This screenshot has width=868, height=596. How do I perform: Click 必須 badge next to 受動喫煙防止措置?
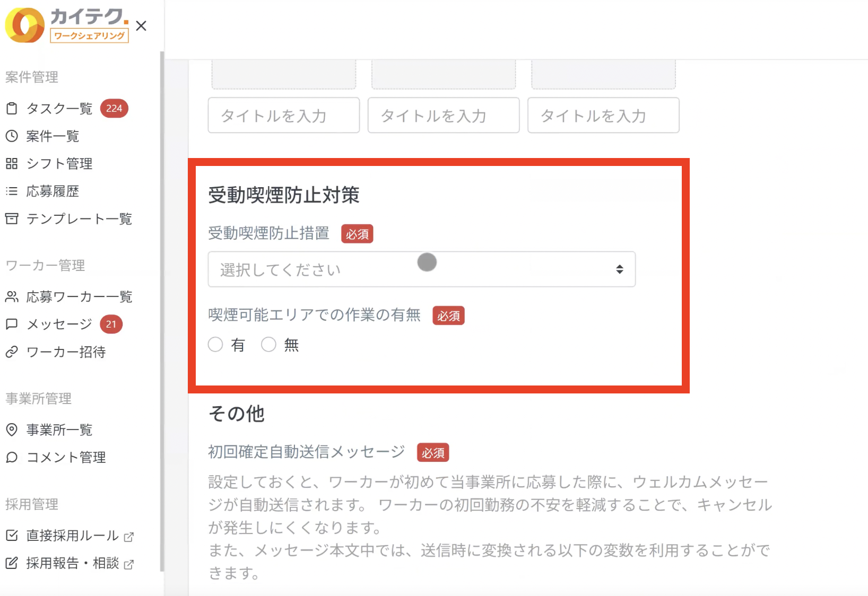(357, 234)
